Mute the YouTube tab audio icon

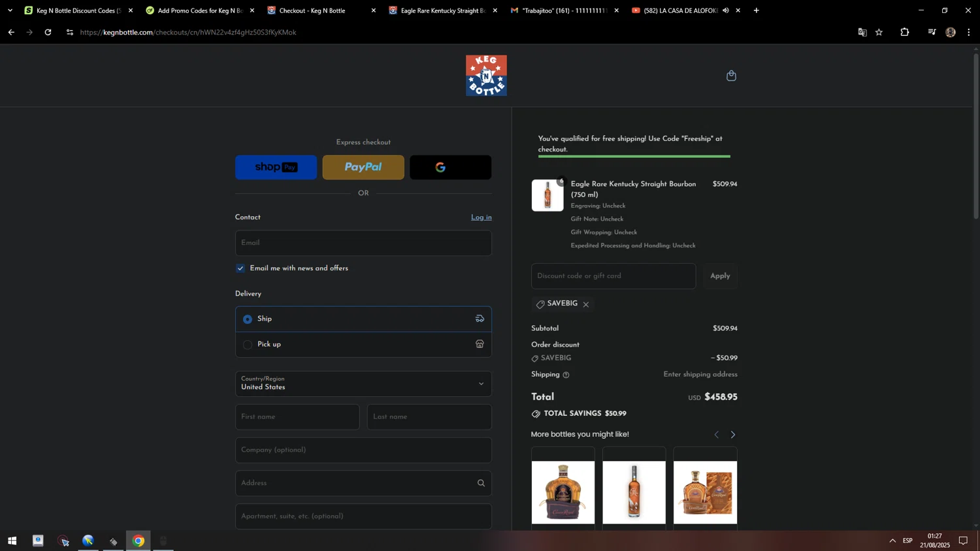click(726, 10)
